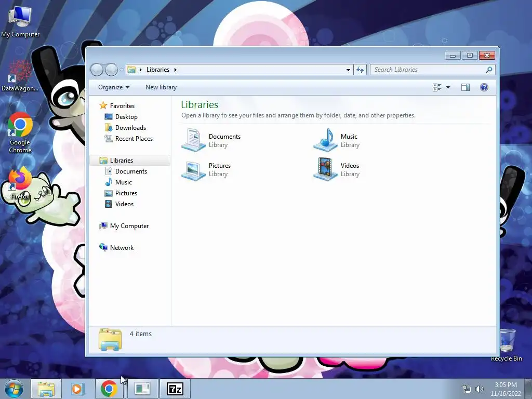Open recent pages dropdown arrow
The height and width of the screenshot is (399, 532).
click(x=122, y=70)
